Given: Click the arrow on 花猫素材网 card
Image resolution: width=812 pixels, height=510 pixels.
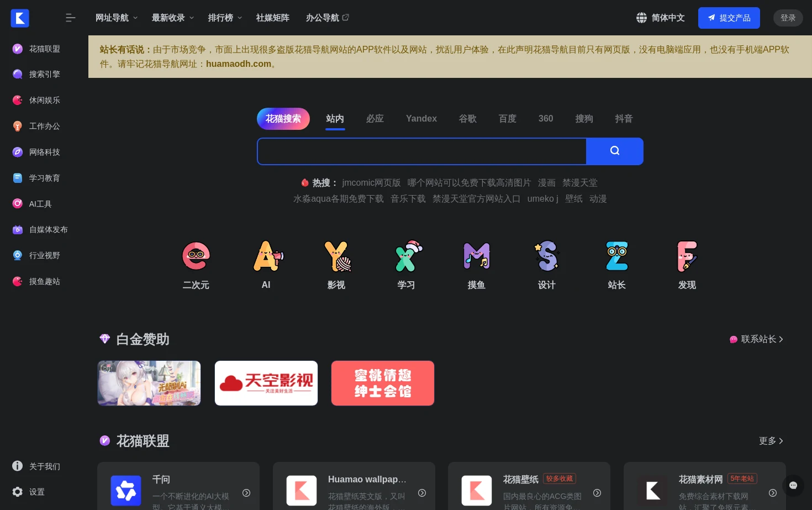Looking at the screenshot, I should click(x=773, y=493).
